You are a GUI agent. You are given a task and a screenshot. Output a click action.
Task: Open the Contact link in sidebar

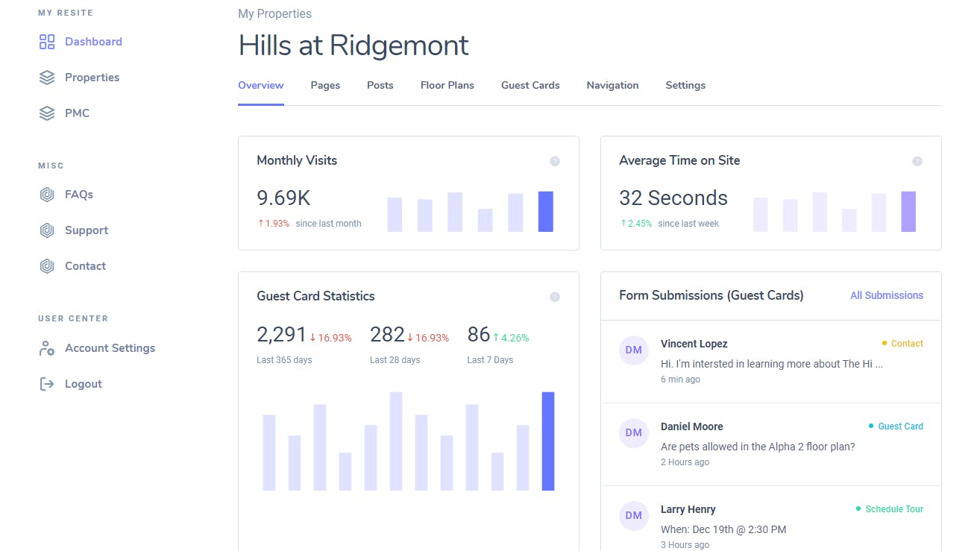(x=85, y=266)
